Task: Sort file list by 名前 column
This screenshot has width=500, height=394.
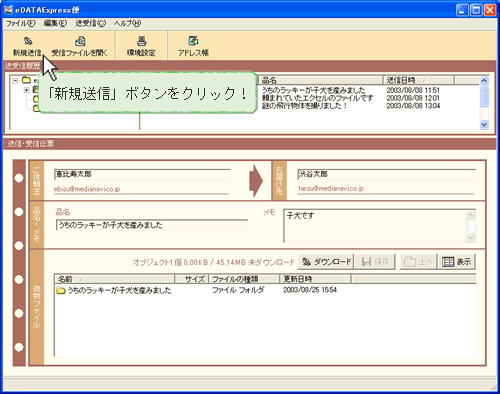Action: [x=115, y=279]
